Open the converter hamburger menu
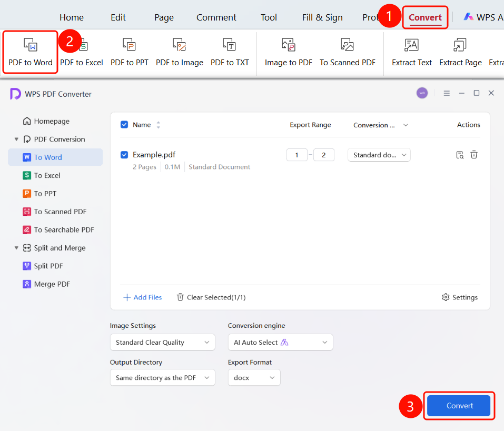Screen dimensions: 504x431 [x=447, y=93]
